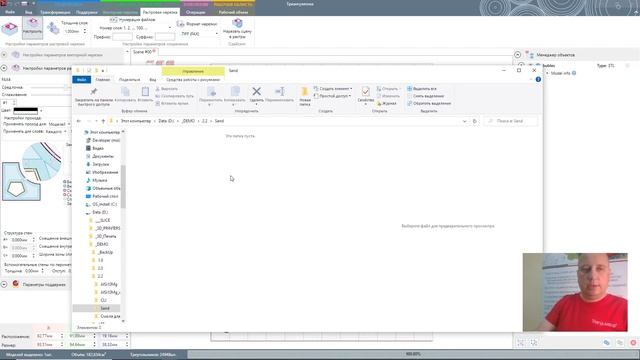This screenshot has width=640, height=360.
Task: Open the address bar history dropdown arrow
Action: point(464,121)
